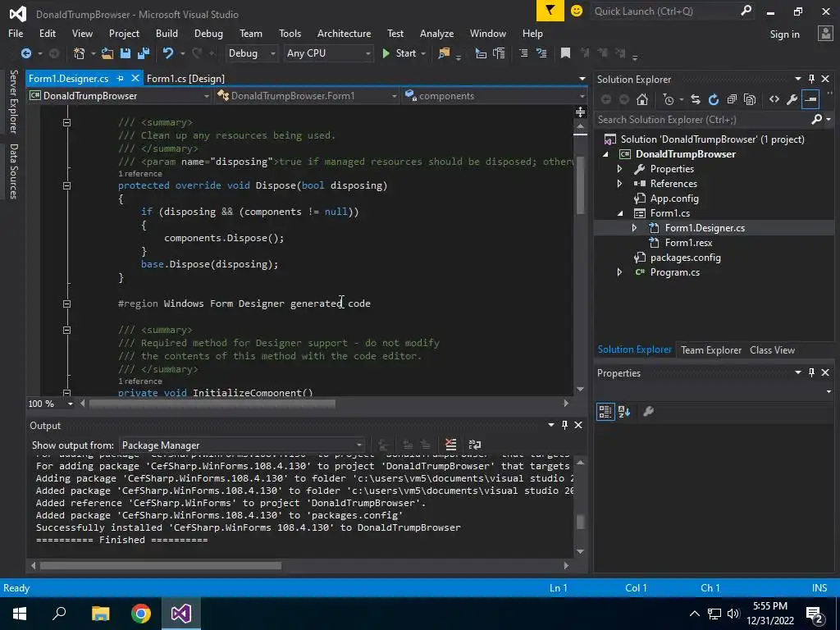Navigate backward with the blue back arrow in the main toolbar
The width and height of the screenshot is (840, 630).
(25, 53)
